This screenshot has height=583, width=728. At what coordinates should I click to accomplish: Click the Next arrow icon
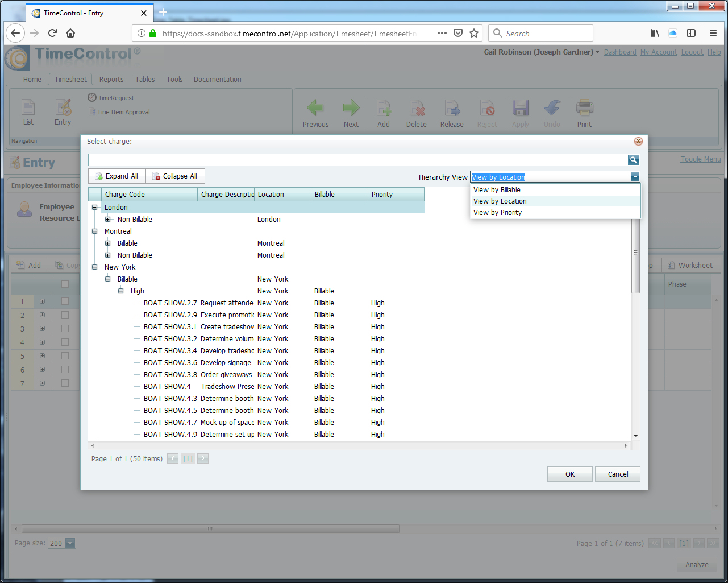pos(351,113)
